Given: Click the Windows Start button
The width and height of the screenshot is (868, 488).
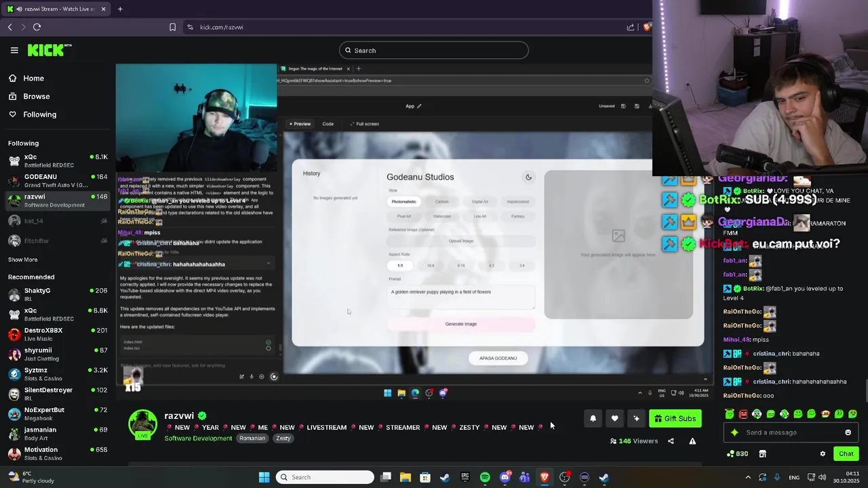Looking at the screenshot, I should (264, 477).
